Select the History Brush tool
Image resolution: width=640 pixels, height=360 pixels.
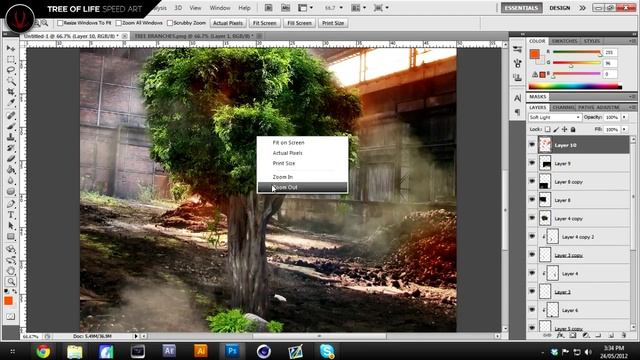(11, 148)
